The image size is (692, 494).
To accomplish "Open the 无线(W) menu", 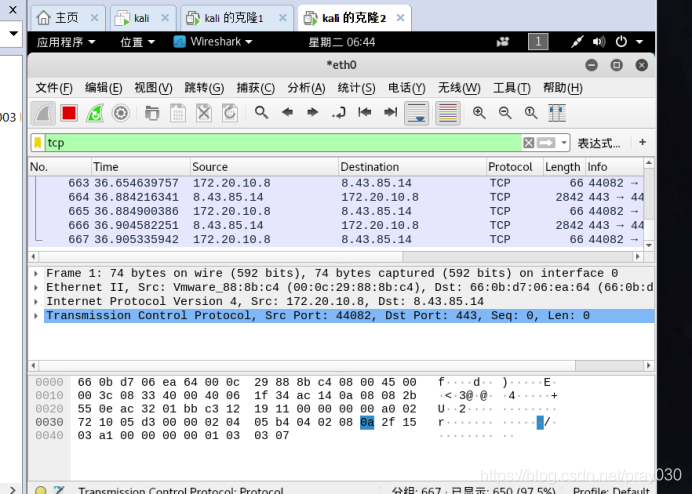I will (459, 88).
